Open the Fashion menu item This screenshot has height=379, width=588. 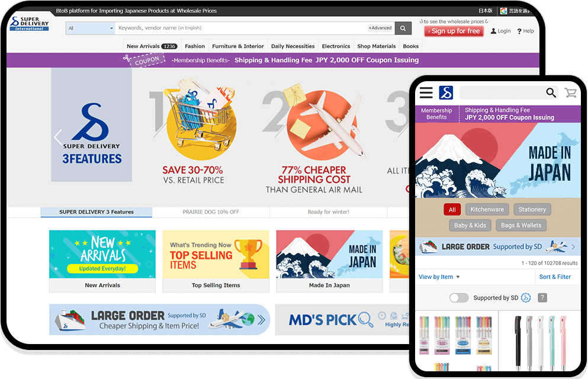[x=195, y=46]
